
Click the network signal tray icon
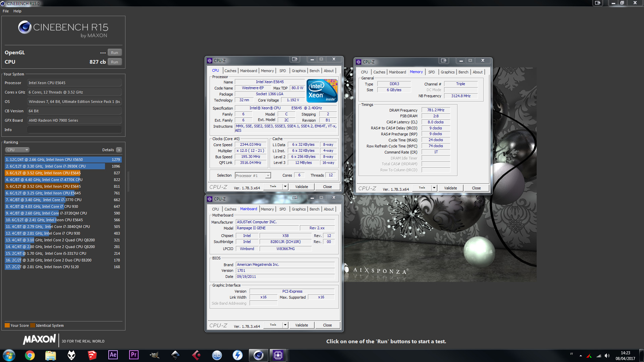(x=599, y=356)
